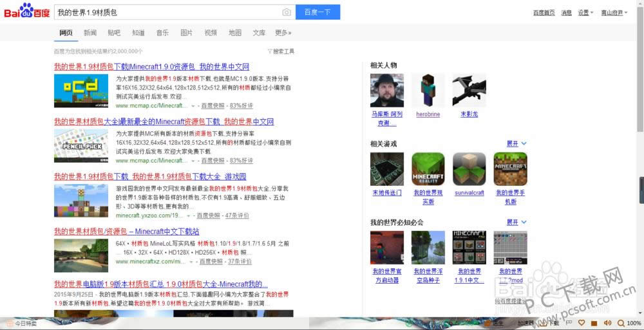Open dropdown arrow beside www.minecraftxz.com URL
644x330 pixels.
[x=191, y=262]
